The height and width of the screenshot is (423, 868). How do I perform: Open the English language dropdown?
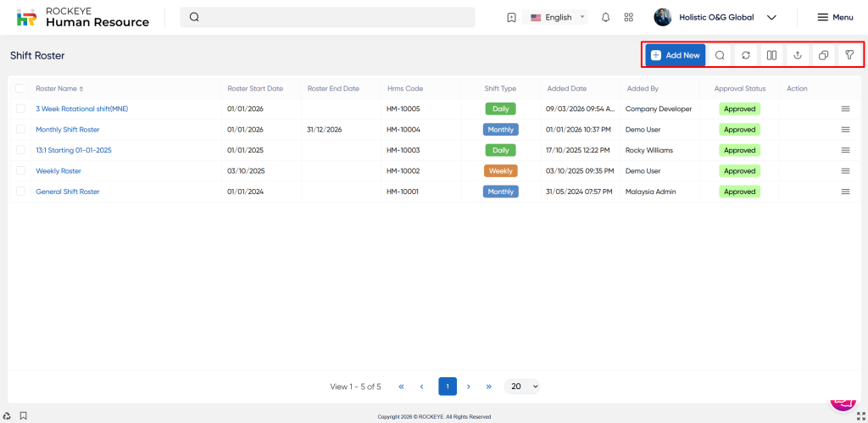pyautogui.click(x=558, y=17)
